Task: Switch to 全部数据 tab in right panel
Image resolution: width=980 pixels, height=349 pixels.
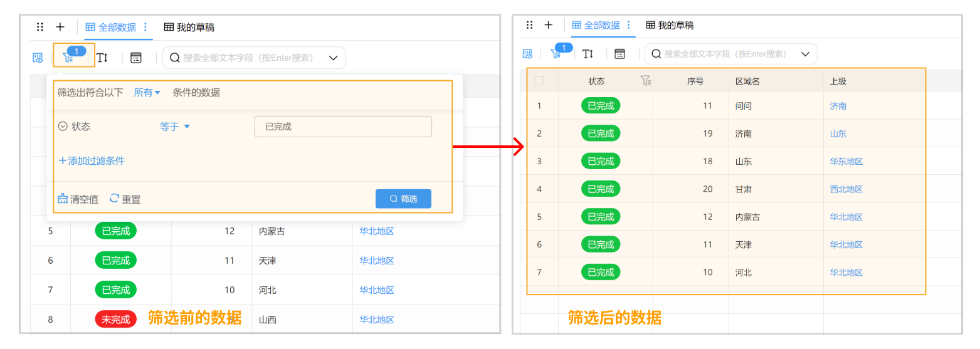Action: [596, 25]
